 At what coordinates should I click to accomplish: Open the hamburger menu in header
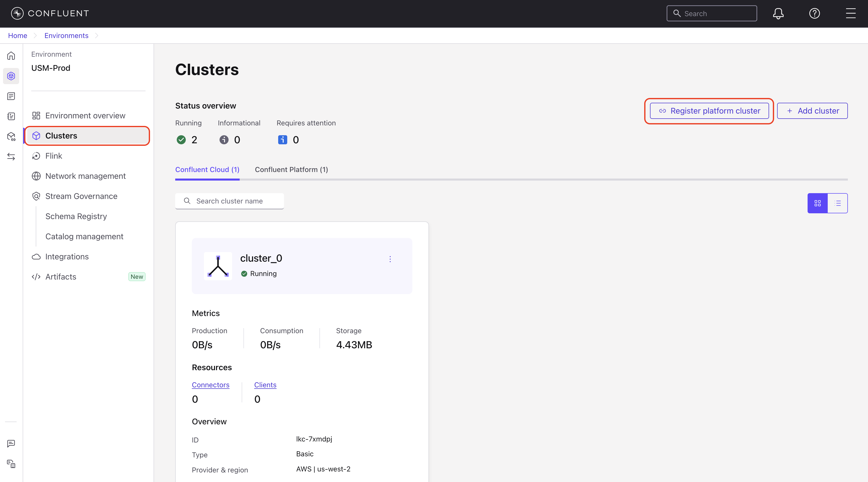tap(850, 14)
